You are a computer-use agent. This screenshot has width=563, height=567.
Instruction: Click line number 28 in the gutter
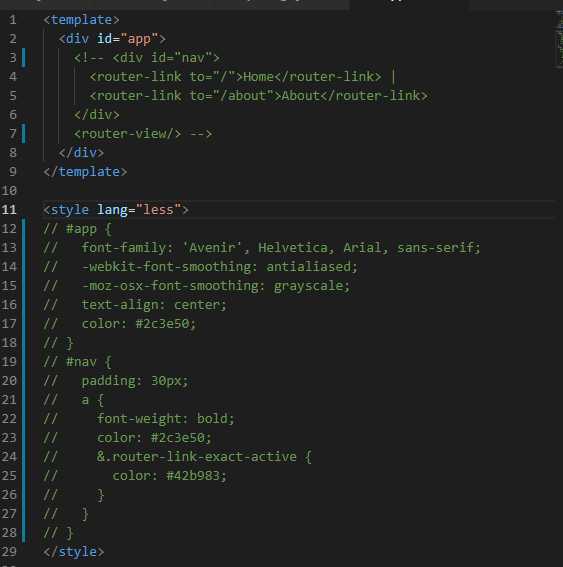tap(9, 533)
